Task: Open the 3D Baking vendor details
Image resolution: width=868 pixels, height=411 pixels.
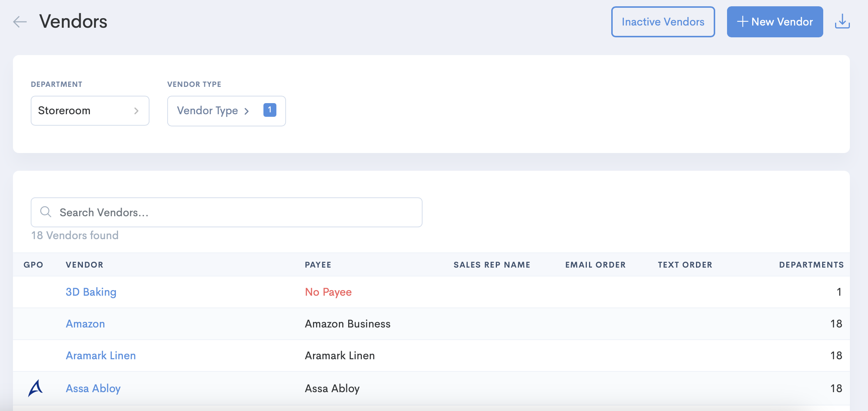Action: [x=91, y=292]
